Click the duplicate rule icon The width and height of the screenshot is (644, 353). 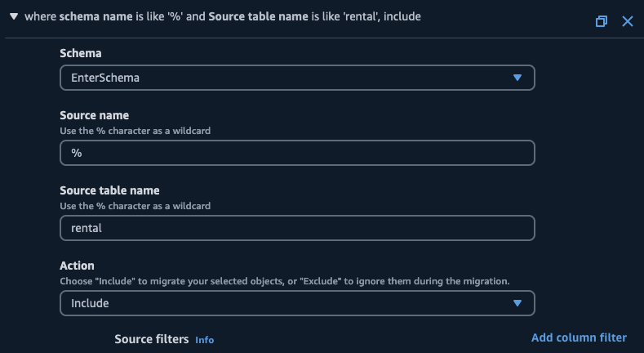(x=602, y=21)
